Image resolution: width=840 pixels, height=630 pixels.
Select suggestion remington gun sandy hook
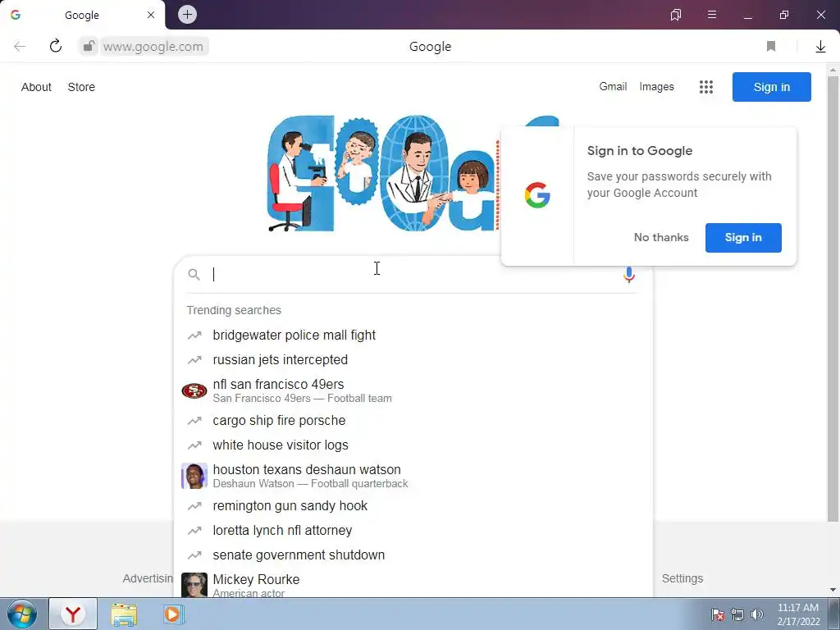point(413,505)
